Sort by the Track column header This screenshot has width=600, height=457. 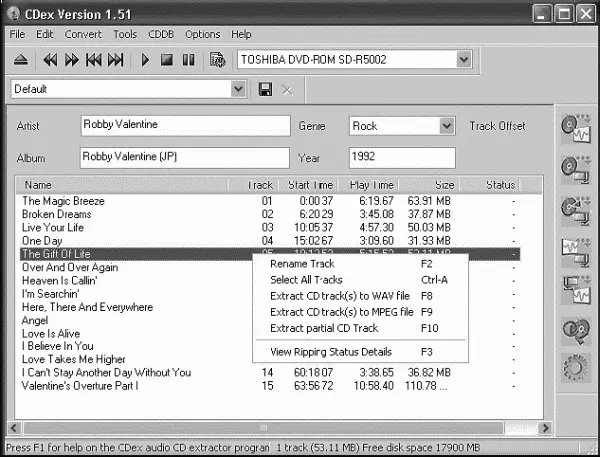click(x=253, y=185)
